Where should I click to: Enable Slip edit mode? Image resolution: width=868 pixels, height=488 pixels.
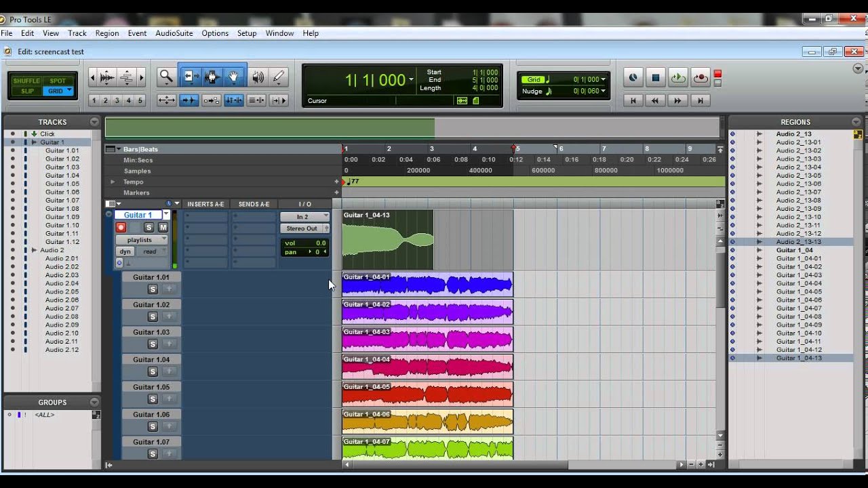point(27,91)
